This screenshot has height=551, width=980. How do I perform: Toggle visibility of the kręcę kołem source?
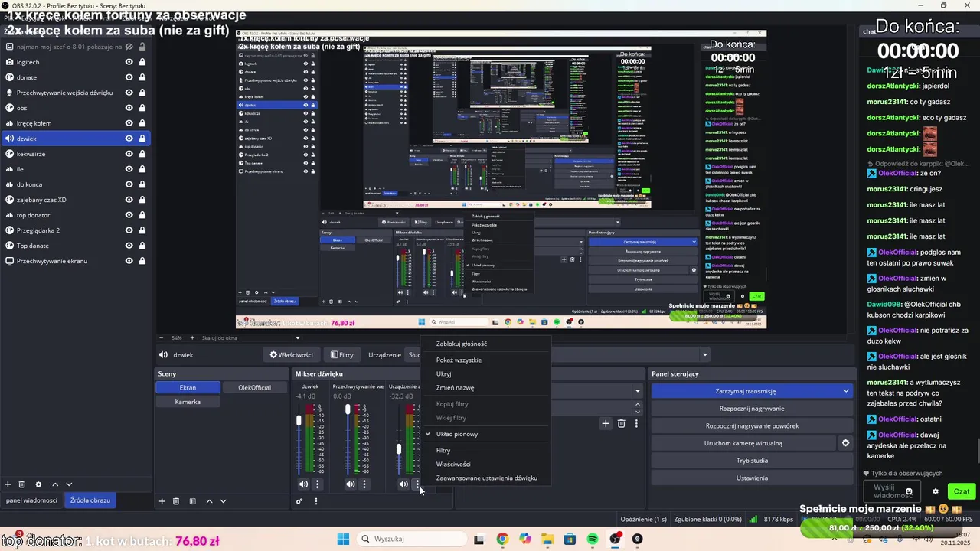[129, 123]
